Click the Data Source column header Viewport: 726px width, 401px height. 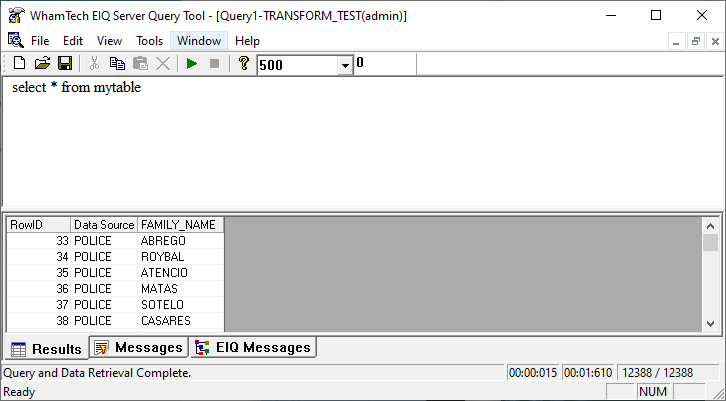click(104, 225)
